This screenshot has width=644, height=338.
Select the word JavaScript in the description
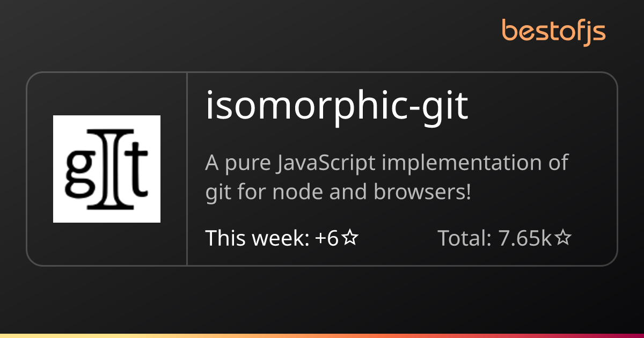pyautogui.click(x=326, y=163)
